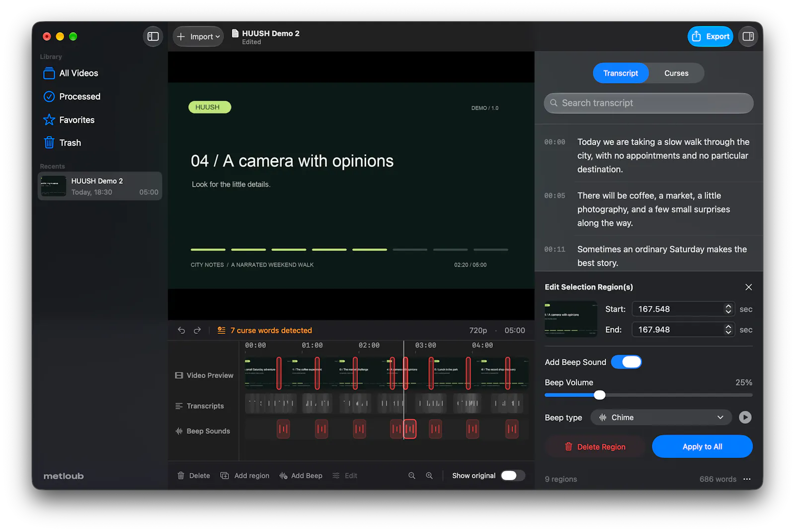Screen dimensions: 795x532
Task: Enable the Show original switch
Action: 513,475
